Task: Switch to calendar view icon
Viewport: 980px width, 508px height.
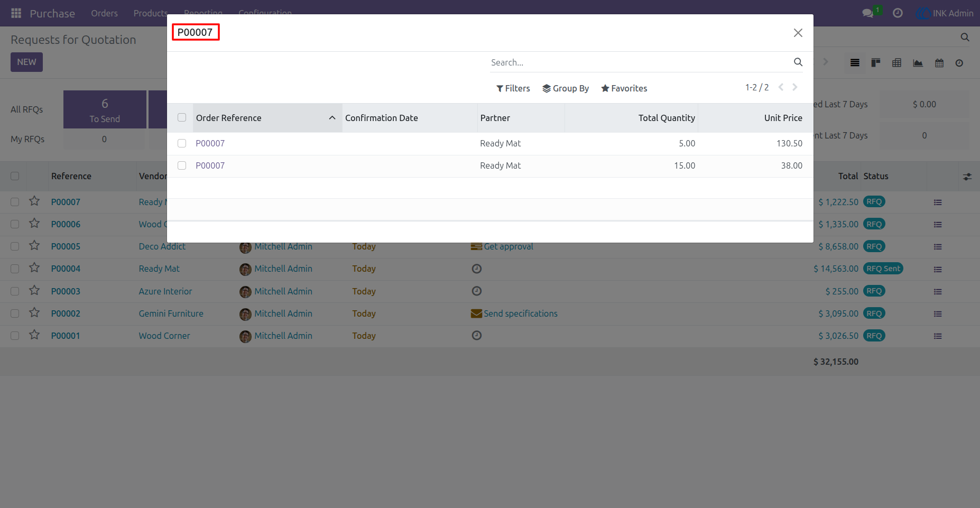Action: [x=939, y=63]
